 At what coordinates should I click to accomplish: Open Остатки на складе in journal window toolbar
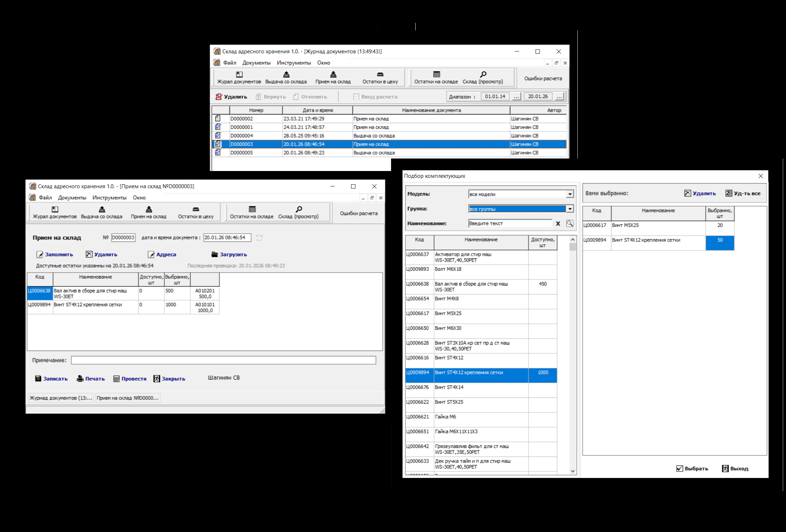436,78
